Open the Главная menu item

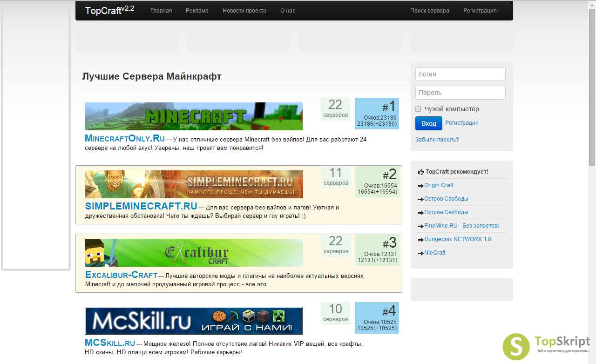click(161, 11)
